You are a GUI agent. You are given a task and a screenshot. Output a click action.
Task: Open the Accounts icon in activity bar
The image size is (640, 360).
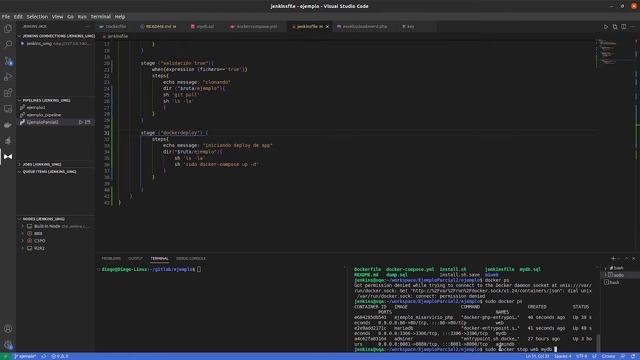tap(8, 329)
